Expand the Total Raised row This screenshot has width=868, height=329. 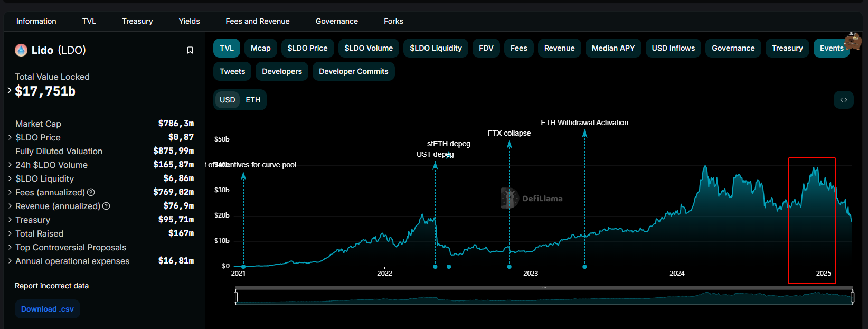click(x=10, y=233)
